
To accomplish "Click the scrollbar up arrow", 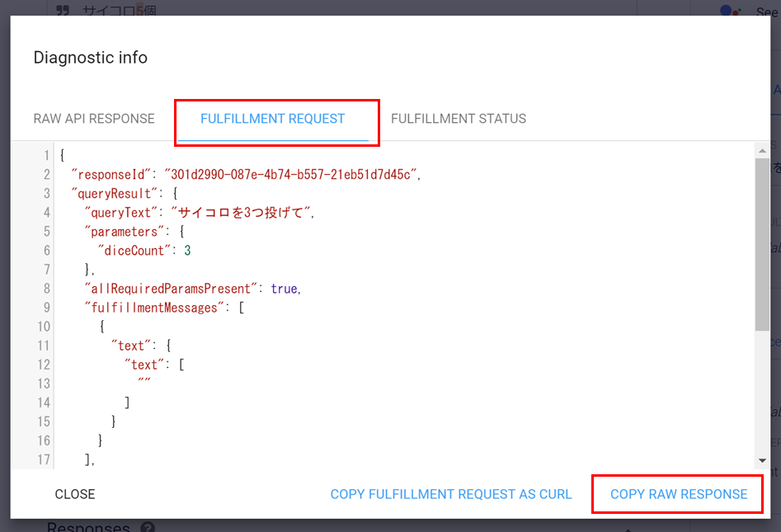I will (x=762, y=150).
